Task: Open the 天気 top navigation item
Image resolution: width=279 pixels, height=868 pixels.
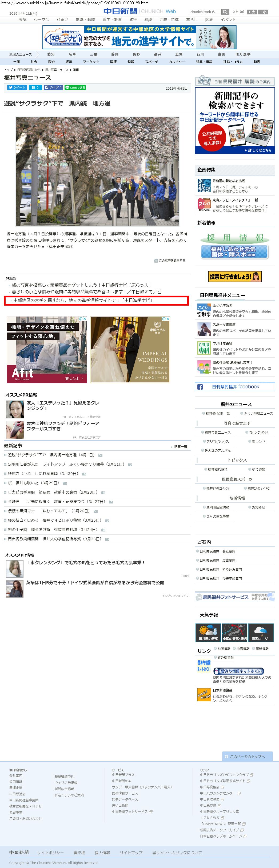Action: click(x=23, y=19)
